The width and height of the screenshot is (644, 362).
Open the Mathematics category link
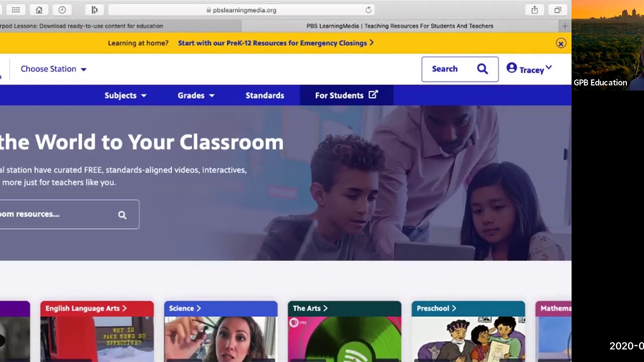555,308
